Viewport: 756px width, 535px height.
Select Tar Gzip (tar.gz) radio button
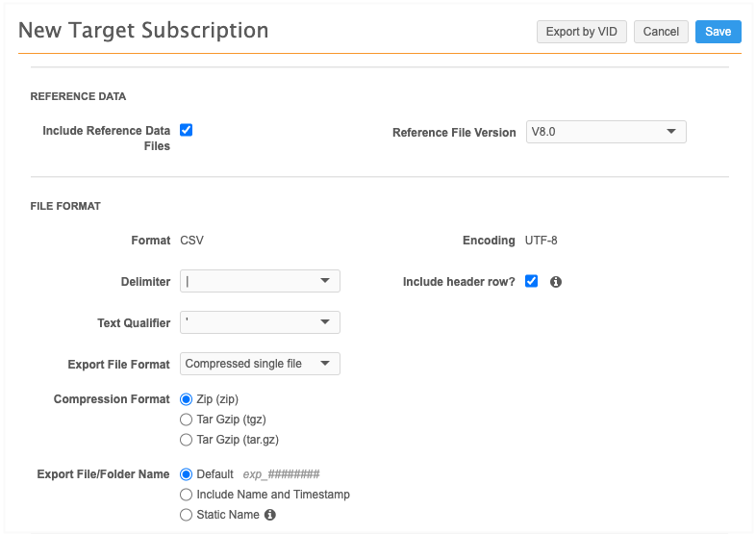pos(187,440)
